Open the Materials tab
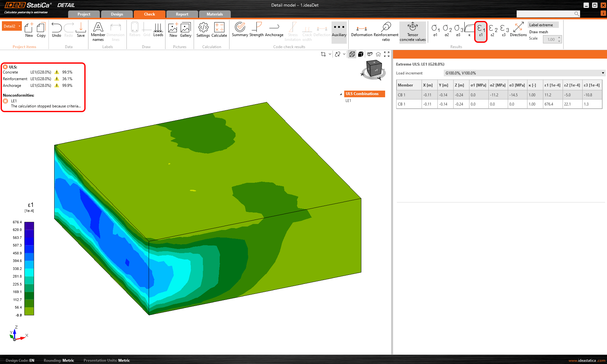 pos(215,14)
